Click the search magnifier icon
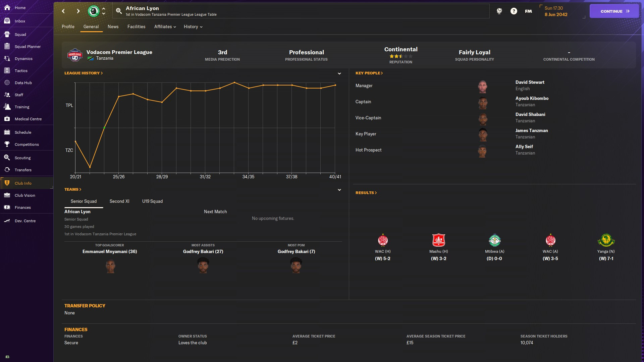Image resolution: width=644 pixels, height=362 pixels. 119,11
